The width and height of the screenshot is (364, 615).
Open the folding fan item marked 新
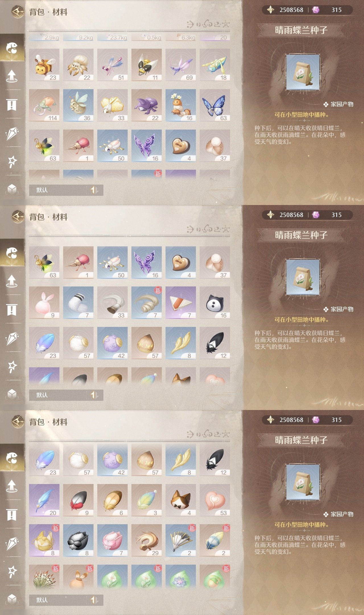pyautogui.click(x=181, y=540)
